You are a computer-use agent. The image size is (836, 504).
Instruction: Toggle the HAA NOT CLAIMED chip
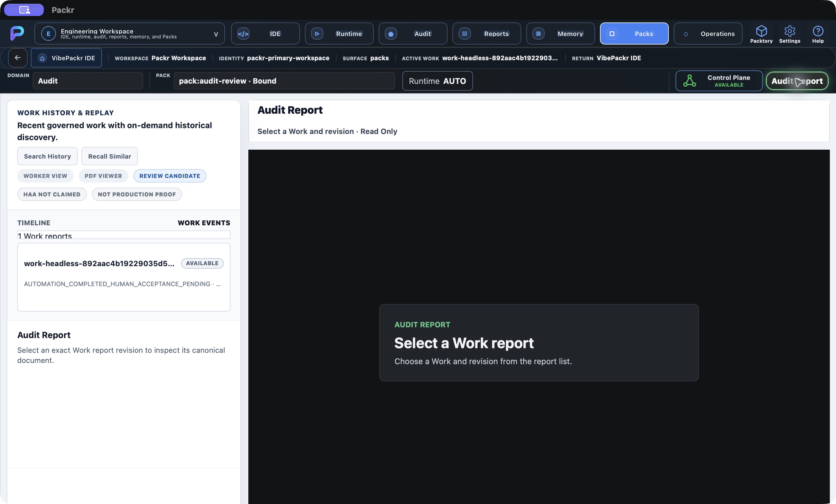(x=52, y=194)
